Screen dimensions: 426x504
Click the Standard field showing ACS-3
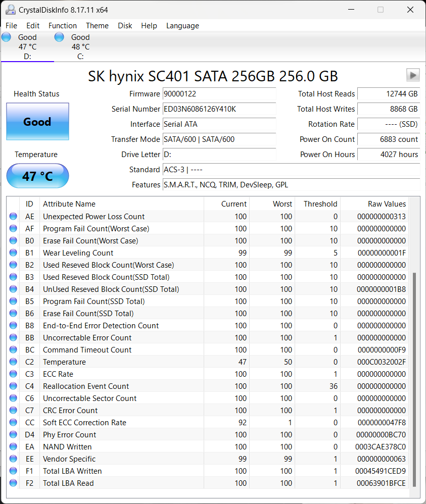coord(291,169)
